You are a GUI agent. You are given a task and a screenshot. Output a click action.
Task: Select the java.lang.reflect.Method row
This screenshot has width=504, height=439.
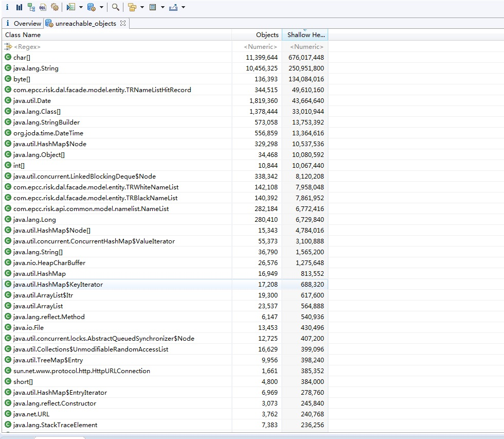tap(165, 317)
